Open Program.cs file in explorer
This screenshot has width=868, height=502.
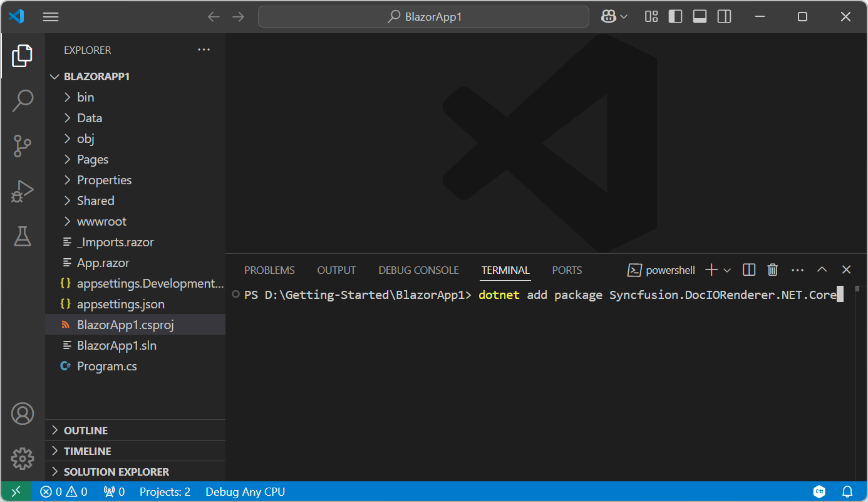[106, 366]
